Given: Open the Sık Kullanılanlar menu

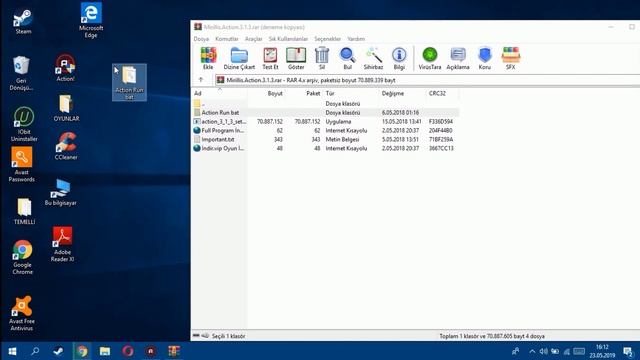Looking at the screenshot, I should click(288, 39).
